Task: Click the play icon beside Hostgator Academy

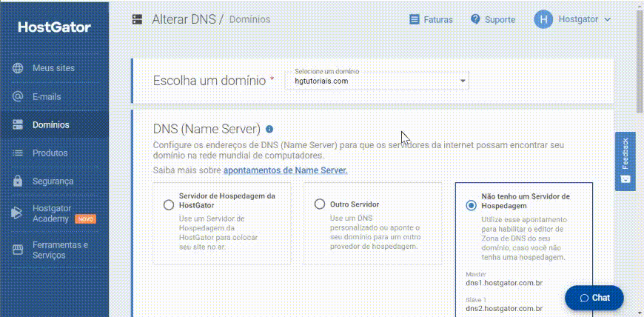Action: click(16, 213)
